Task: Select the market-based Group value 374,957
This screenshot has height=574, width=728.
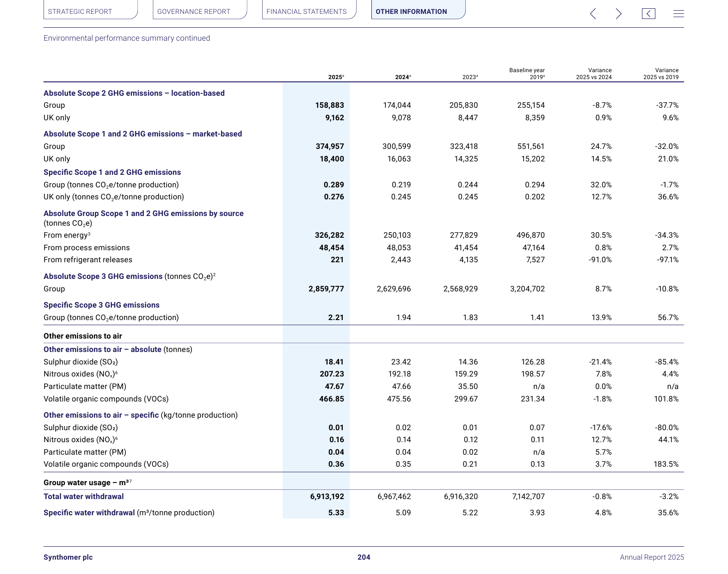Action: (330, 147)
